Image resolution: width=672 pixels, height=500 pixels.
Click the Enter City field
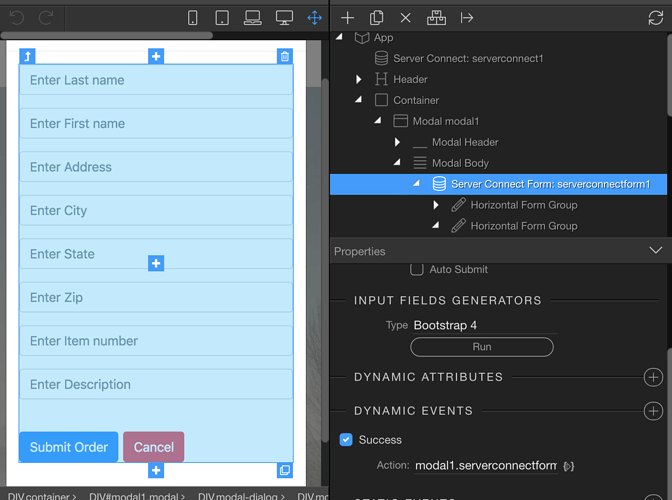pos(156,210)
